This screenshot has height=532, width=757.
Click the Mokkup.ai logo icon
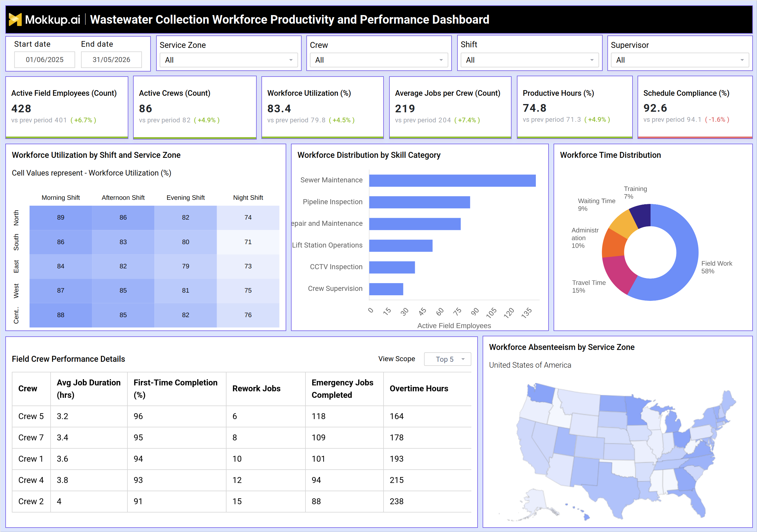pos(15,20)
